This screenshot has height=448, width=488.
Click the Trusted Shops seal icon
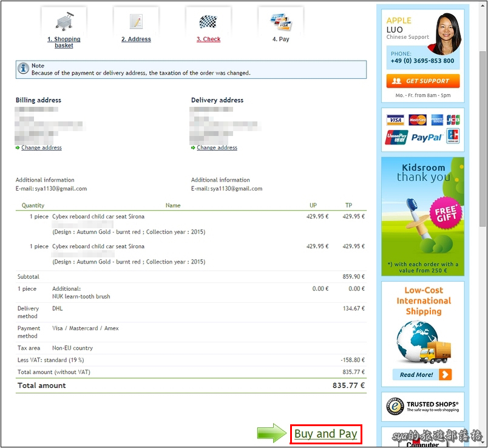tap(395, 406)
